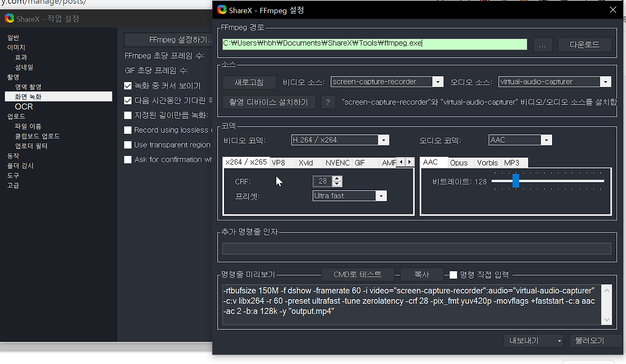This screenshot has height=364, width=626.
Task: Select 효과 in settings tree
Action: tap(21, 57)
